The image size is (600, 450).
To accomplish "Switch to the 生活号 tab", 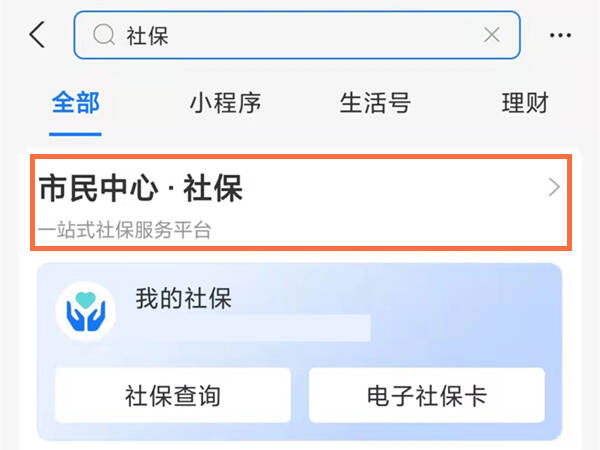I will 375,103.
